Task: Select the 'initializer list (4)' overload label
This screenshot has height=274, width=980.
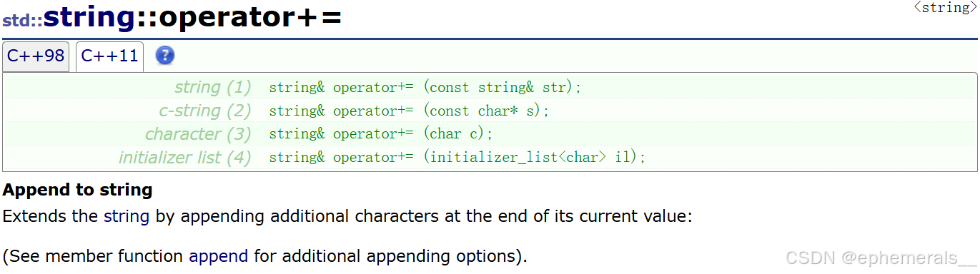Action: [x=185, y=158]
